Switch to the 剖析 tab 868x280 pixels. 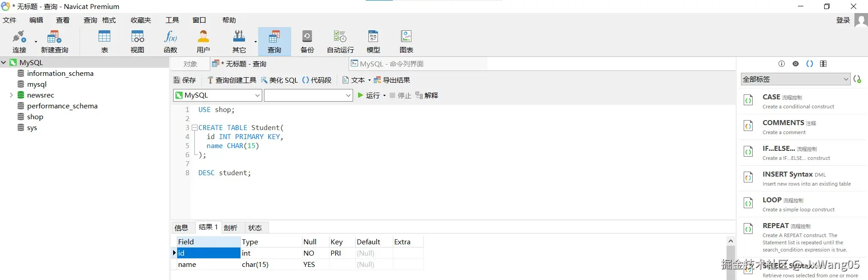[231, 228]
